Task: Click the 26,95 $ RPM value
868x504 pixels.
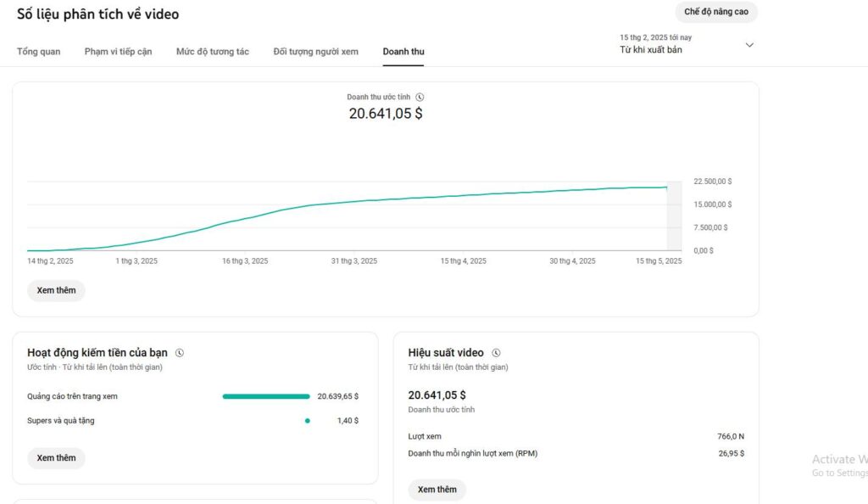Action: [x=732, y=454]
